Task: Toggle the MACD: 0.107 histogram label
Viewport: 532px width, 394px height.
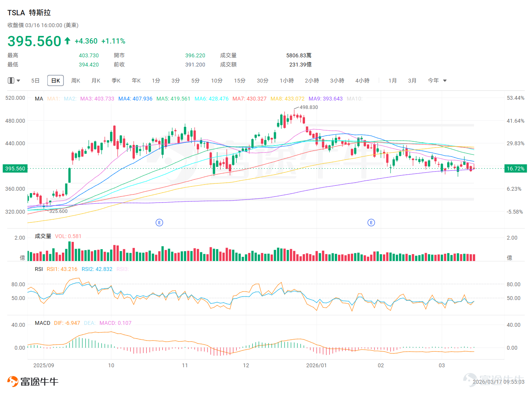Action: point(115,323)
